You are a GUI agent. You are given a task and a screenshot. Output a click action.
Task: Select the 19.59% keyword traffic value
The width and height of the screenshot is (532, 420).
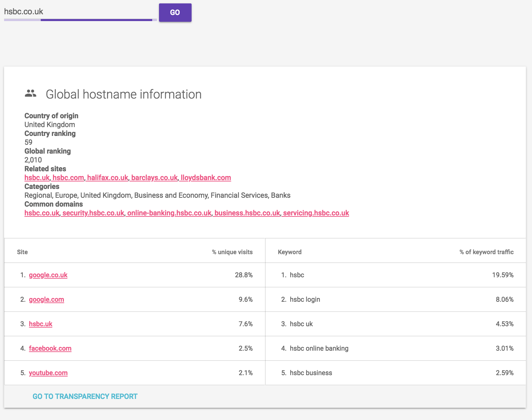pyautogui.click(x=503, y=275)
